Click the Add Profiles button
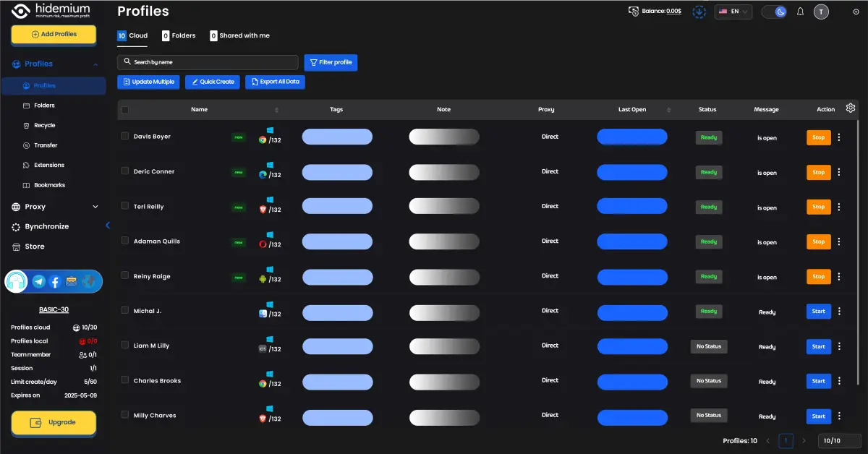Image resolution: width=868 pixels, height=454 pixels. coord(54,35)
